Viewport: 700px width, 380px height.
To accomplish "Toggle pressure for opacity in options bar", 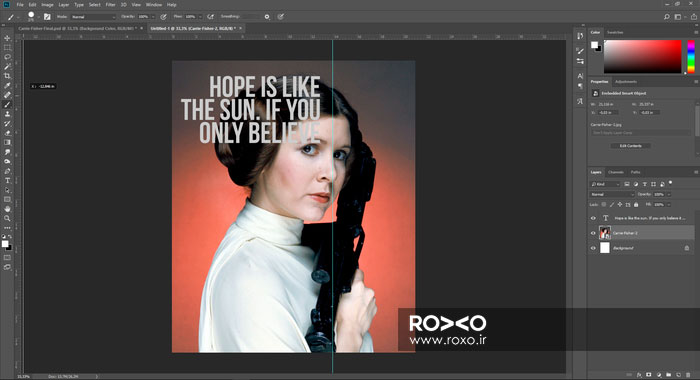I will 163,17.
